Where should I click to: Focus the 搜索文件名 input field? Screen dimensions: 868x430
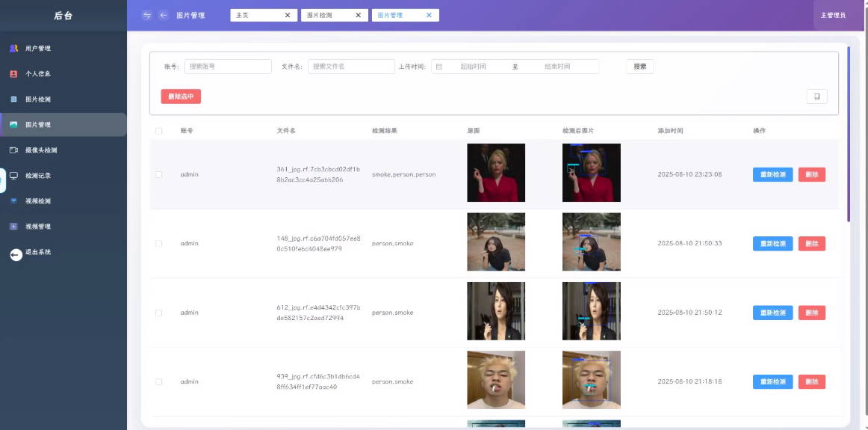[351, 67]
